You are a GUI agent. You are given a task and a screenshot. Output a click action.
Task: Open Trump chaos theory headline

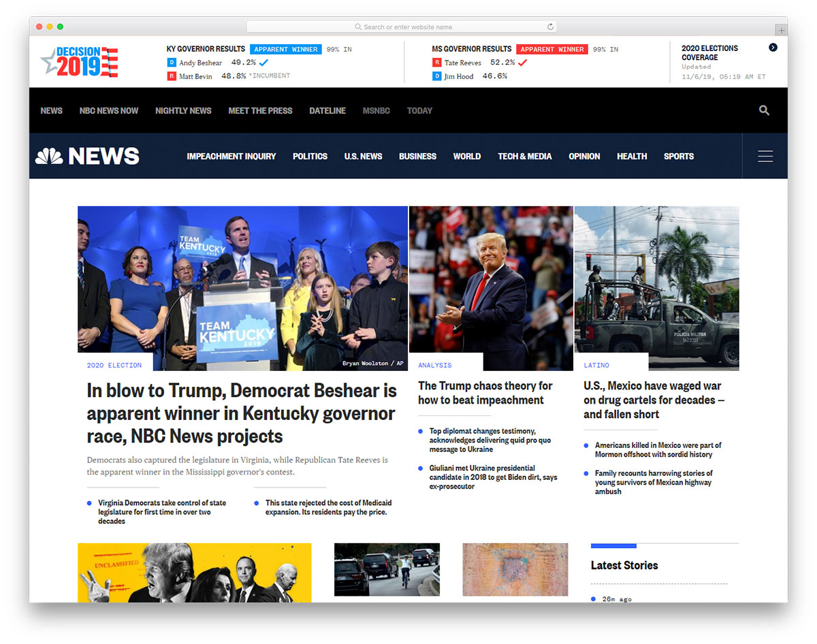(x=485, y=393)
